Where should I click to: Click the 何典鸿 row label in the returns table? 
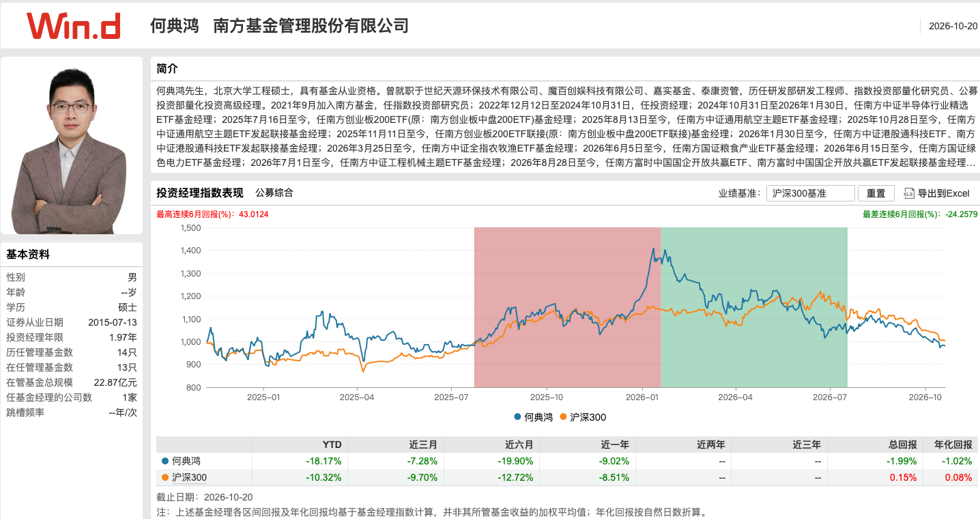(186, 461)
